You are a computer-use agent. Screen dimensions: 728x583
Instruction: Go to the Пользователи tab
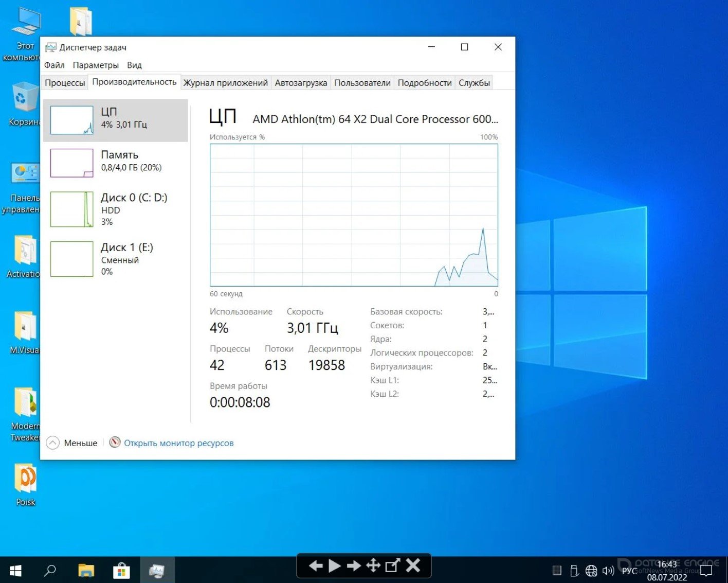coord(362,83)
